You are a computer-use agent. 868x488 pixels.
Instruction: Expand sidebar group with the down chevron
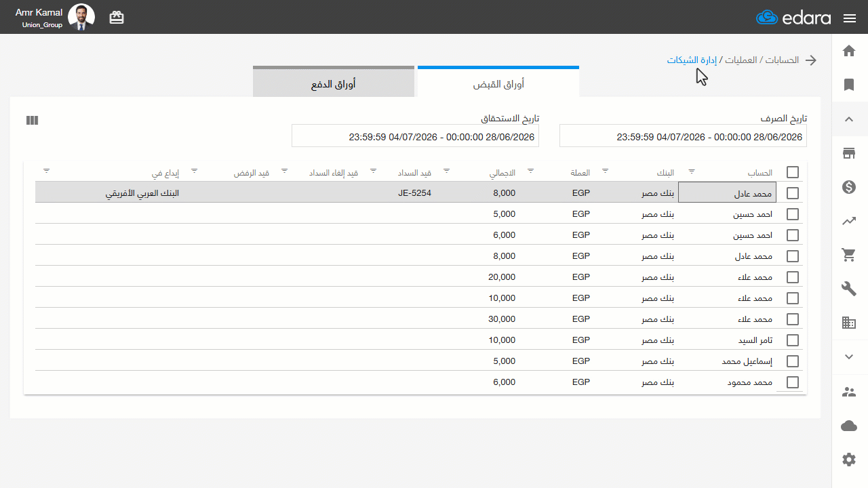[x=849, y=357]
